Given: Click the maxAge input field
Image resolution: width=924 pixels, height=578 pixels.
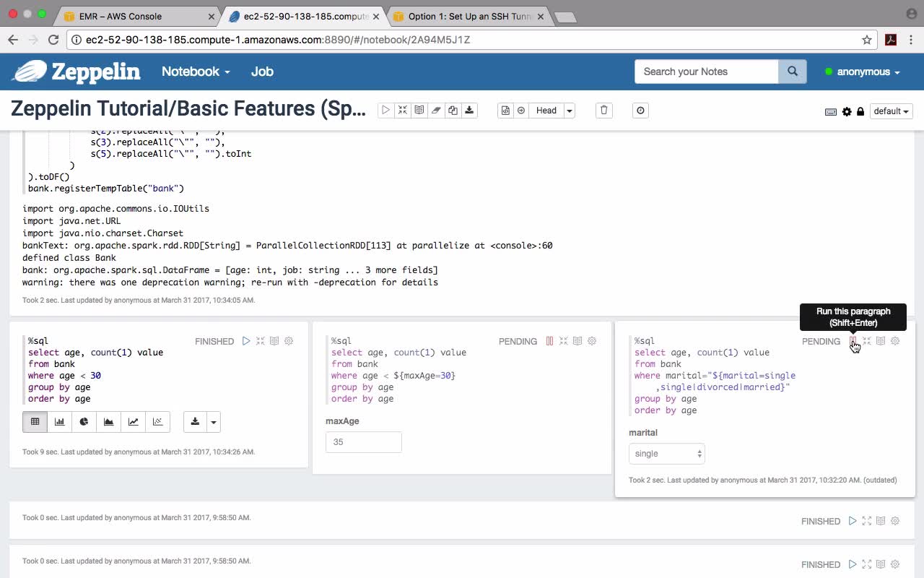Looking at the screenshot, I should click(x=363, y=442).
